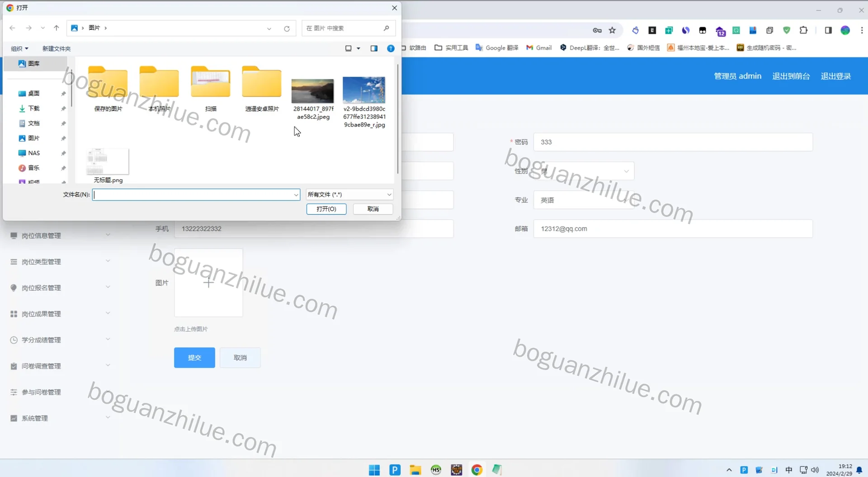Expand recent locations dropdown in address bar
The height and width of the screenshot is (477, 868).
269,28
